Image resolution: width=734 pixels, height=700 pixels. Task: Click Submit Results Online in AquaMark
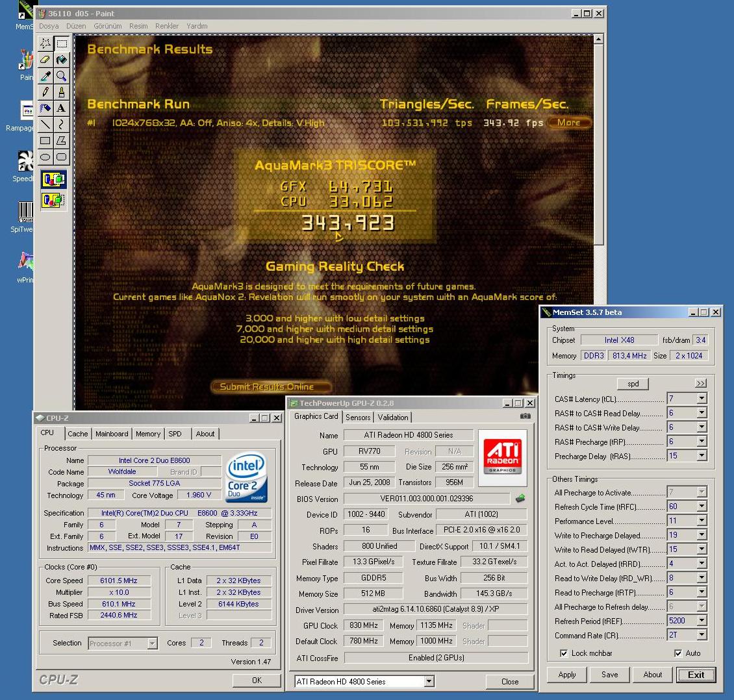tap(271, 386)
